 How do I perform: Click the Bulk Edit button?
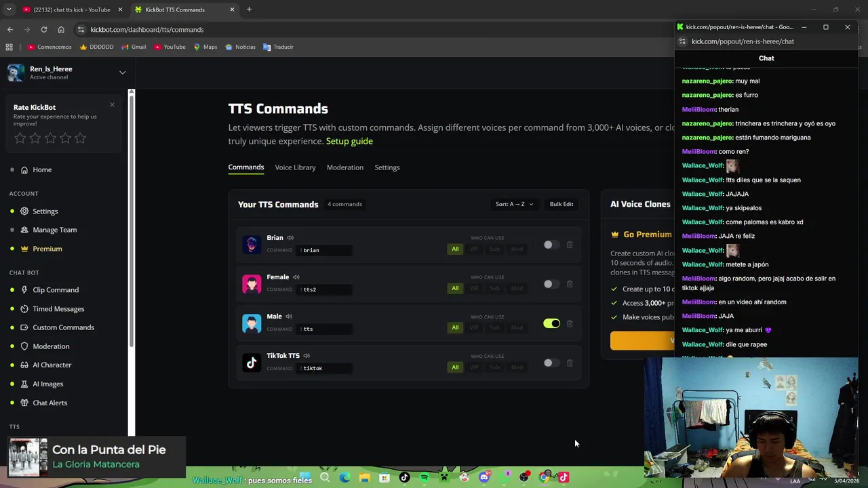[x=561, y=204]
